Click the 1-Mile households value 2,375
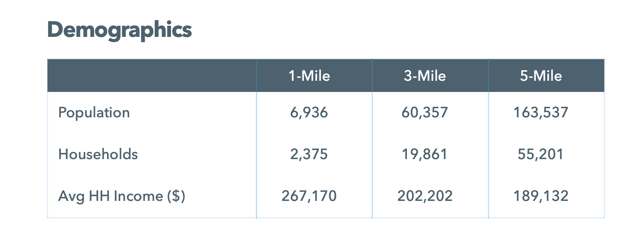 tap(309, 154)
